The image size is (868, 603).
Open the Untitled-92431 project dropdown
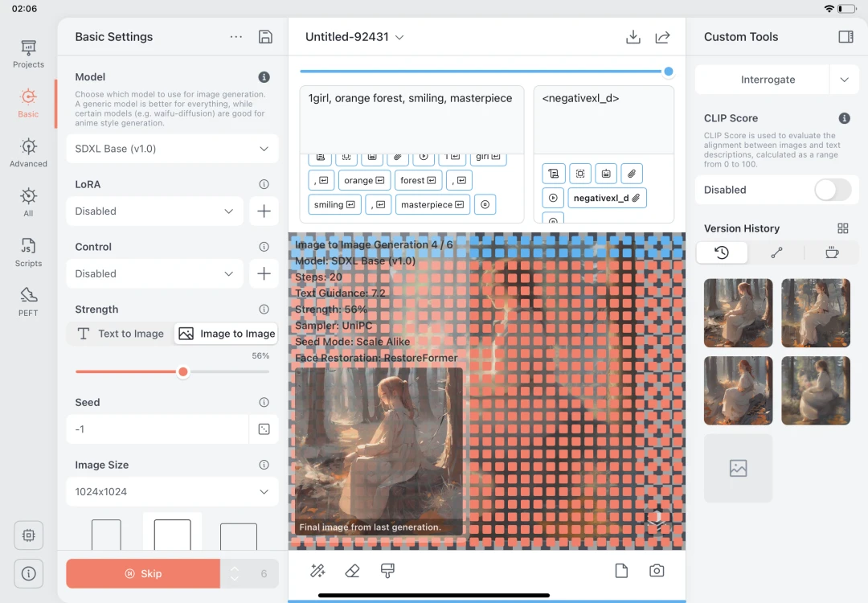pyautogui.click(x=354, y=36)
